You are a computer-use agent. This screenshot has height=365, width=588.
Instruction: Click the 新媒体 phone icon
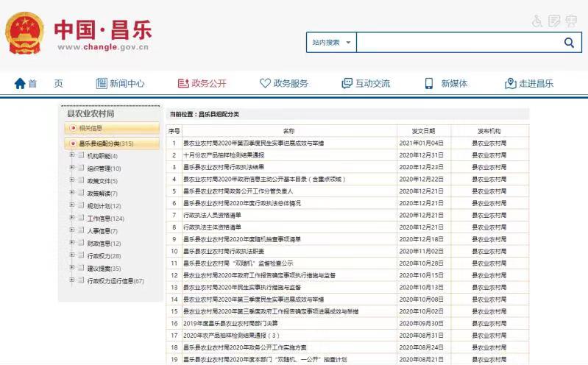(429, 84)
